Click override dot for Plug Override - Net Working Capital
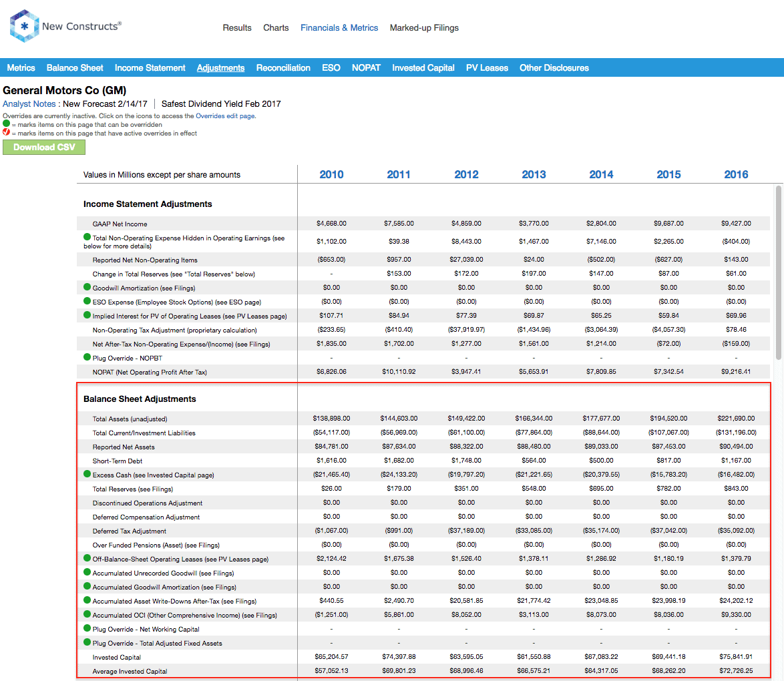The image size is (784, 681). pyautogui.click(x=87, y=628)
